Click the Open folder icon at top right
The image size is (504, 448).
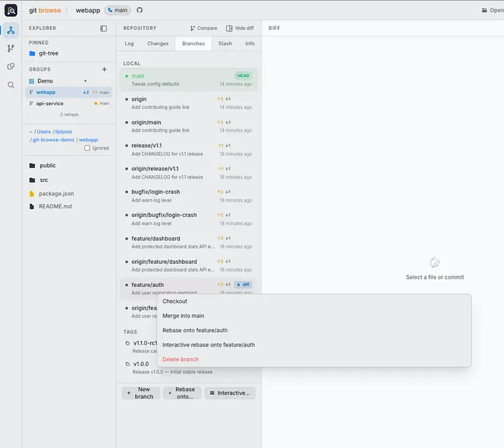tap(484, 10)
